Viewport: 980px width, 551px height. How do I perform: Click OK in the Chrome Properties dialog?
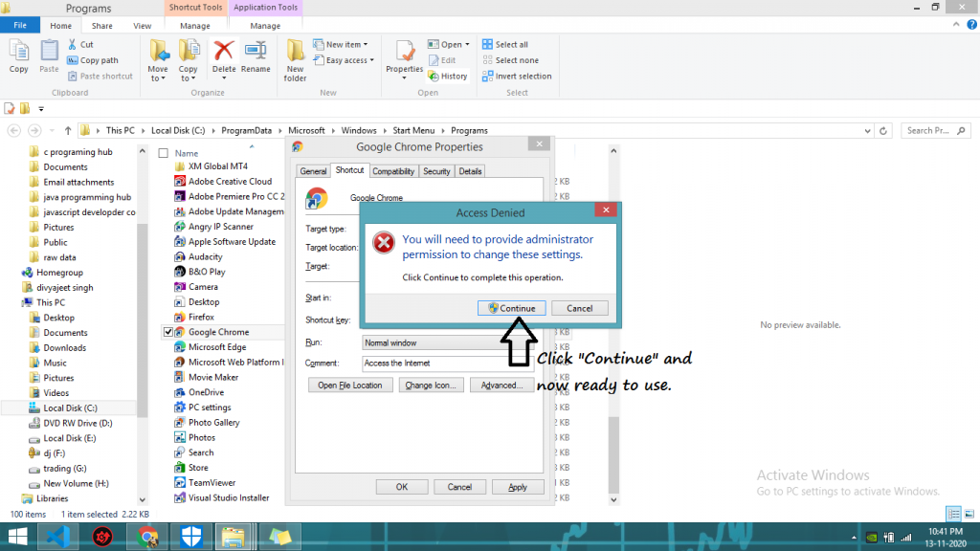[402, 487]
